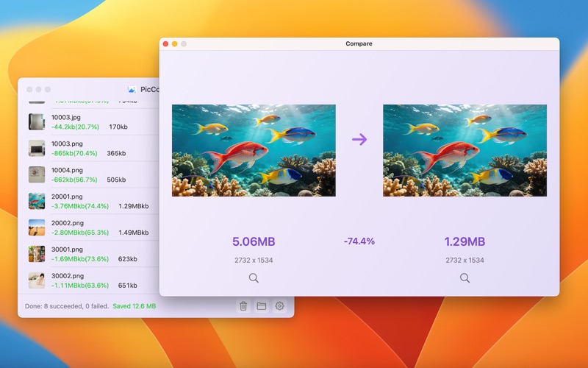
Task: Open settings gear in PicCompress window
Action: 279,306
